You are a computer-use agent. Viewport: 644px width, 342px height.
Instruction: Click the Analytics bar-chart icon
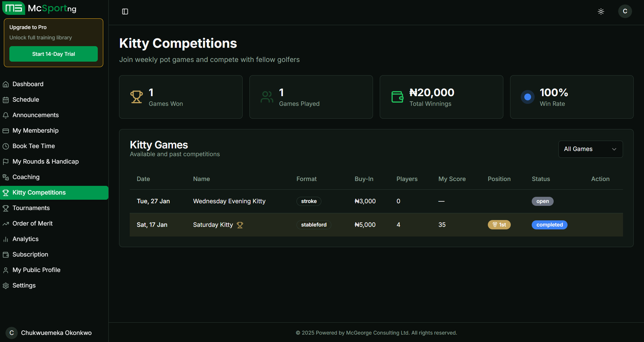click(6, 239)
